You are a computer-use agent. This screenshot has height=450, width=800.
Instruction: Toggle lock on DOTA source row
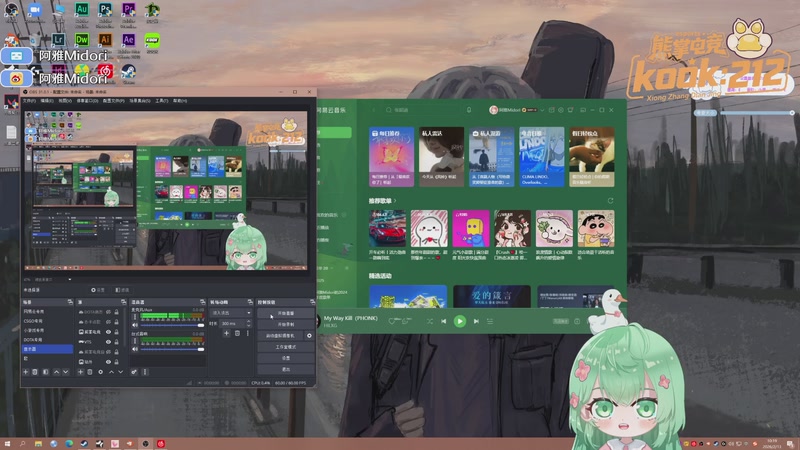coord(116,312)
